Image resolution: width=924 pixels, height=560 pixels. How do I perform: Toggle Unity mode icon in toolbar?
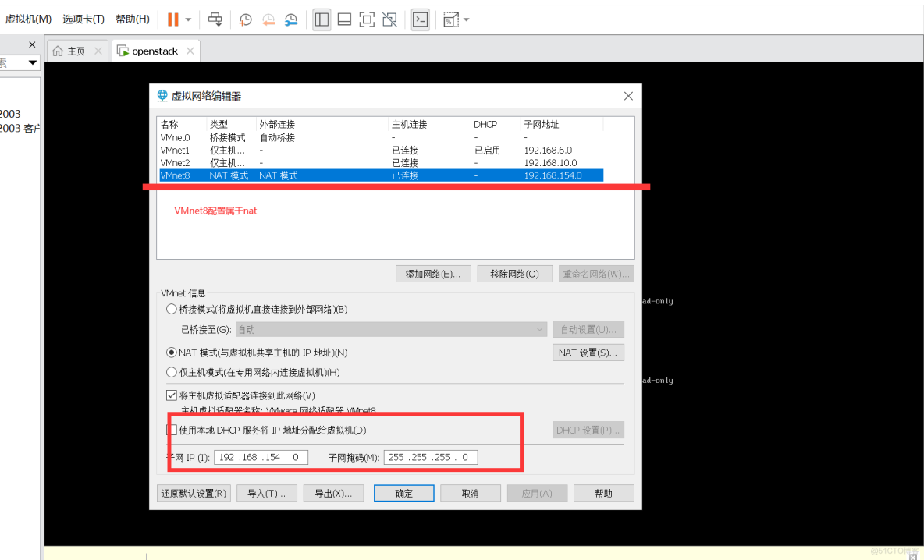click(x=389, y=19)
